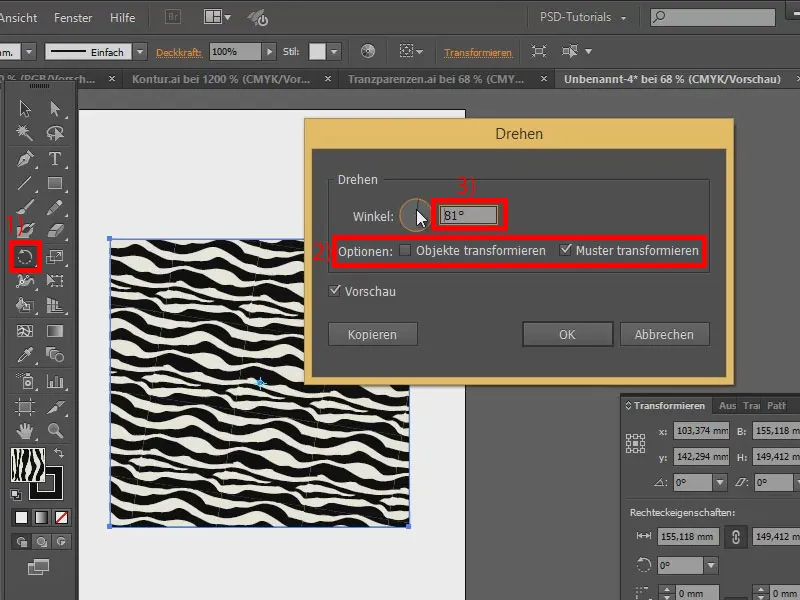This screenshot has width=800, height=600.
Task: Open the Bridge (Br) icon
Action: (x=173, y=17)
